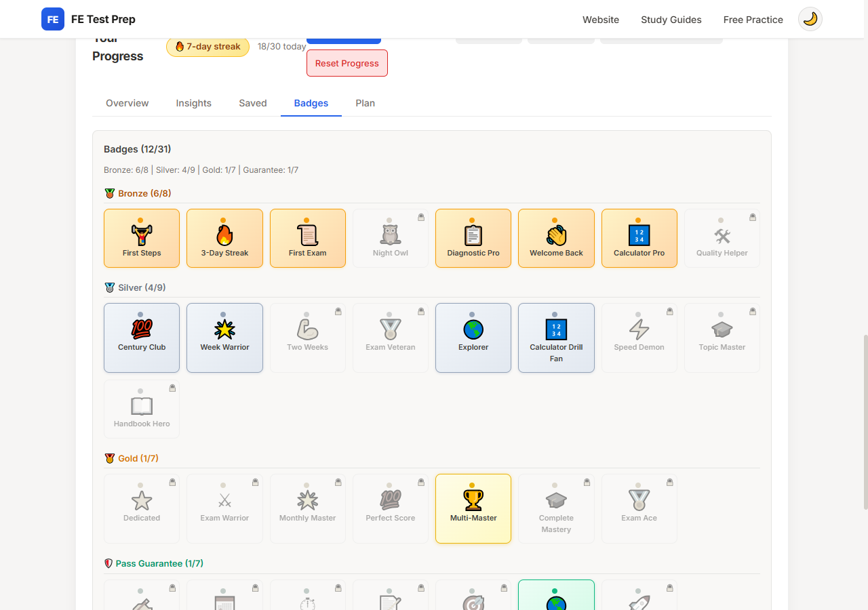Click the Reset Progress button

347,63
